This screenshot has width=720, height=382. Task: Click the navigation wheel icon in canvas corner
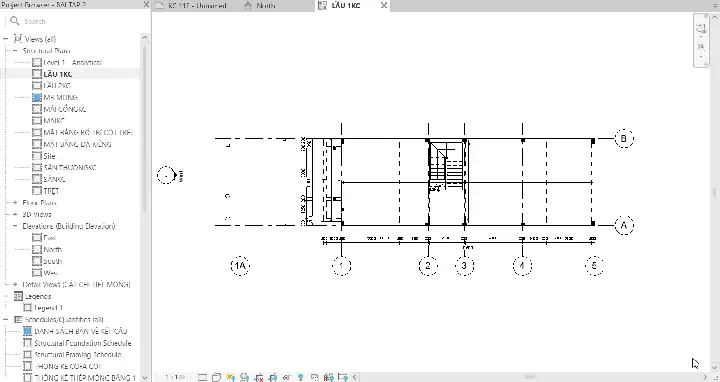coord(701,28)
